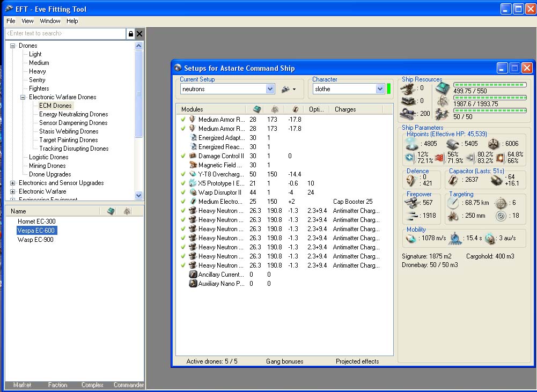Select Sensor Dampening Drones in tree

click(73, 123)
